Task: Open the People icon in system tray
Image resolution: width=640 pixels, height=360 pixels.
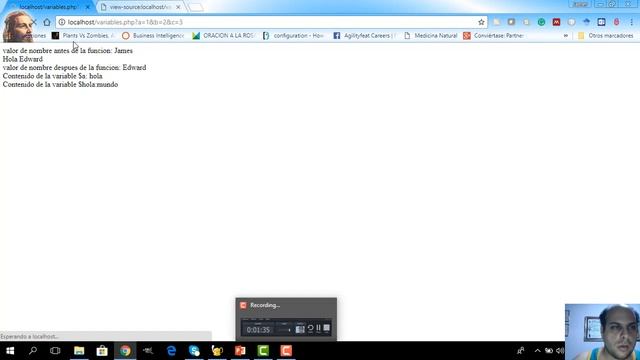Action: pyautogui.click(x=521, y=351)
